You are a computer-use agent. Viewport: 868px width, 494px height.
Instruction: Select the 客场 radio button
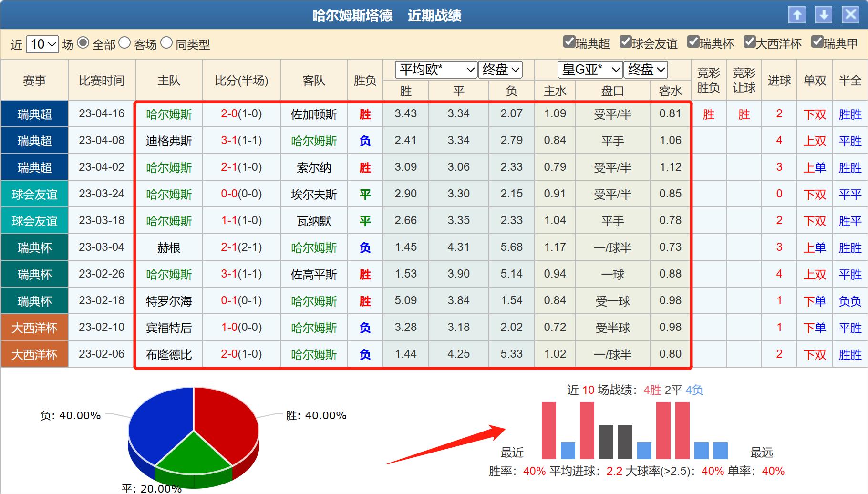[x=125, y=43]
